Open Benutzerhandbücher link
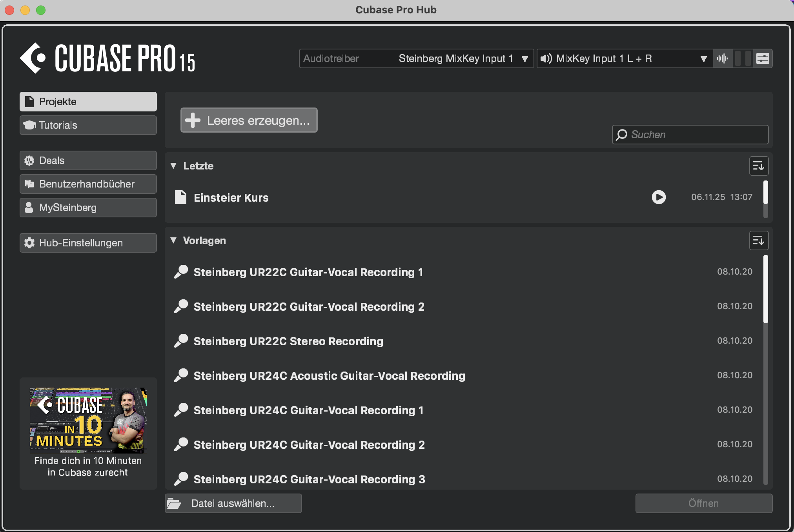 (x=88, y=184)
